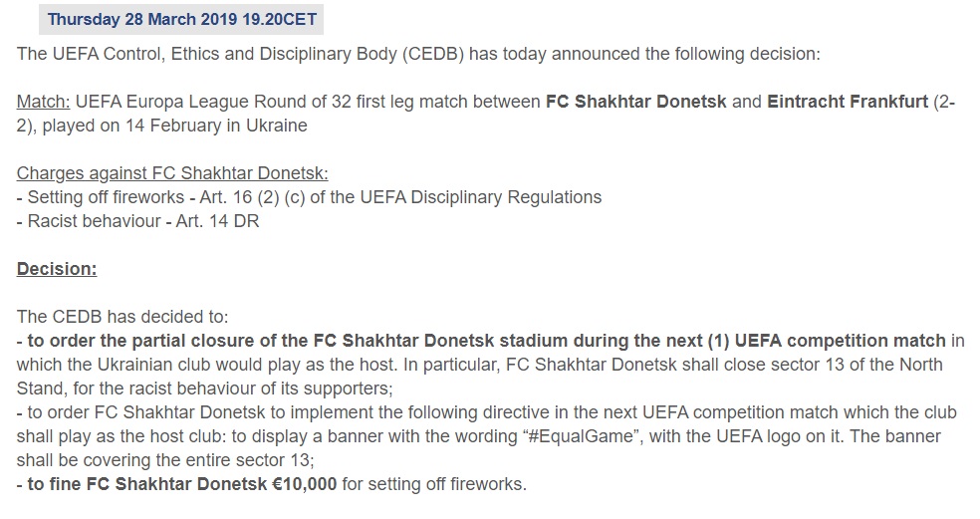The width and height of the screenshot is (980, 519).
Task: Click "The CEDB has decided to:" text
Action: tap(122, 317)
